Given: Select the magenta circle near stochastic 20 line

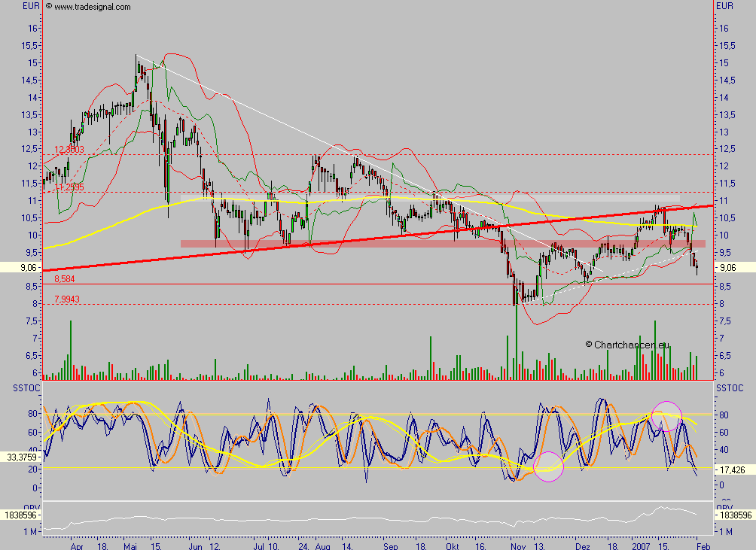Looking at the screenshot, I should pos(549,466).
